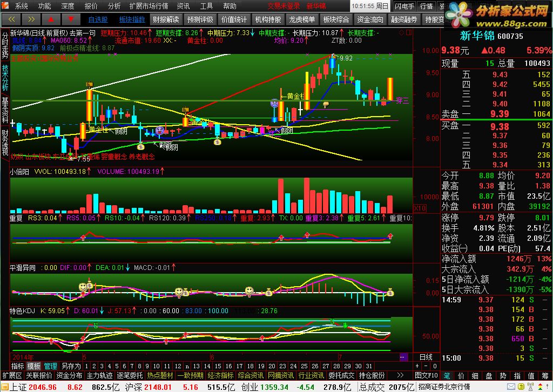Click the 财报解读 button
The height and width of the screenshot is (392, 553).
[x=166, y=19]
